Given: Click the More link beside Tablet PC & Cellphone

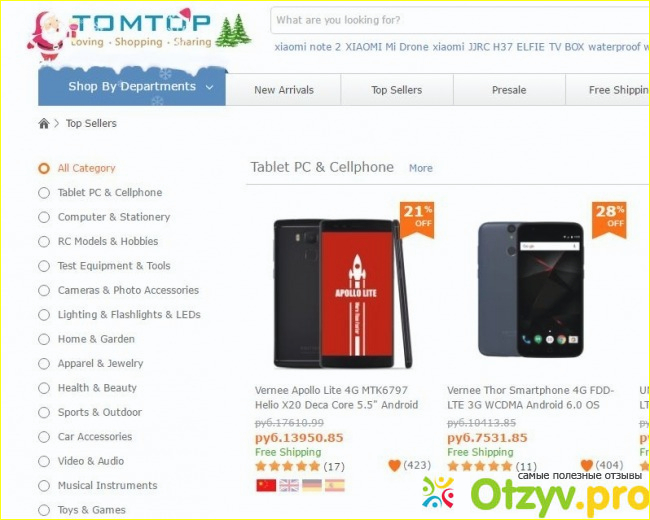Looking at the screenshot, I should [x=421, y=168].
